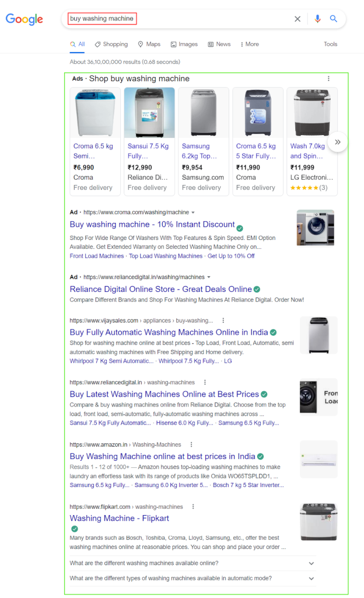Click the green verified badge under Flipkart title

[x=75, y=529]
